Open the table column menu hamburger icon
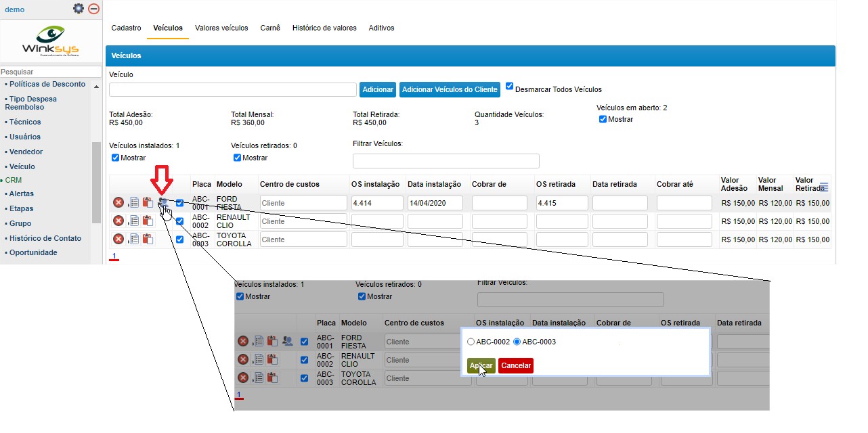The width and height of the screenshot is (868, 433). click(x=824, y=187)
